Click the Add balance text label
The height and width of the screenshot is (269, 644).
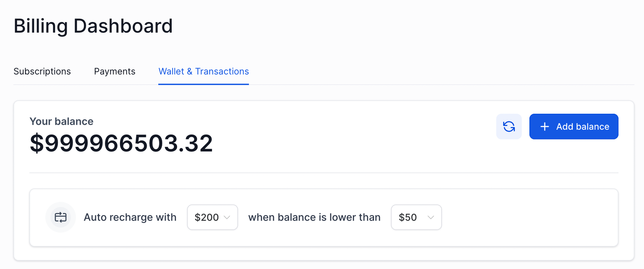coord(582,127)
